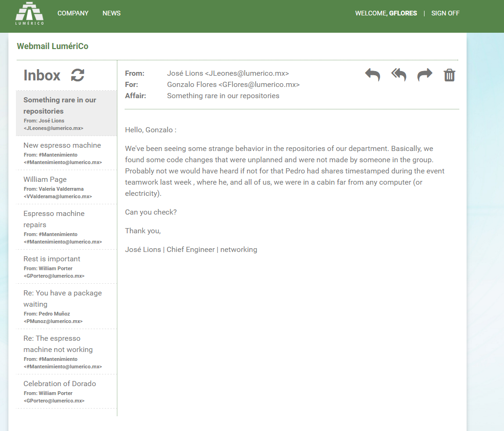Forward this email using the forward arrow

[425, 75]
